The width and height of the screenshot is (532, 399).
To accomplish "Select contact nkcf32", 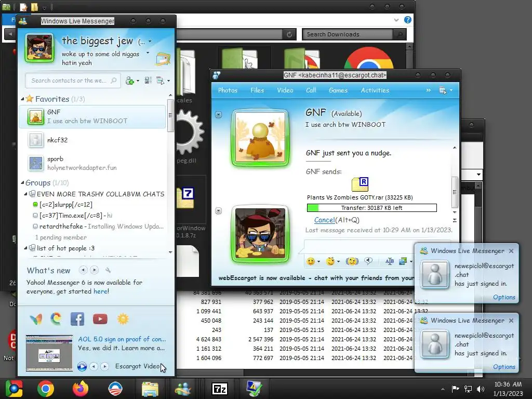I will [x=91, y=140].
